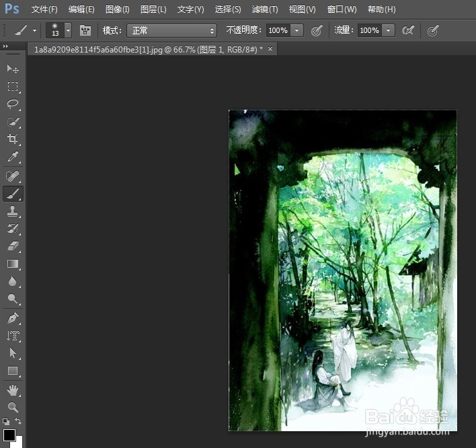Select the Vertical Type tool
This screenshot has width=476, height=448.
coord(13,336)
